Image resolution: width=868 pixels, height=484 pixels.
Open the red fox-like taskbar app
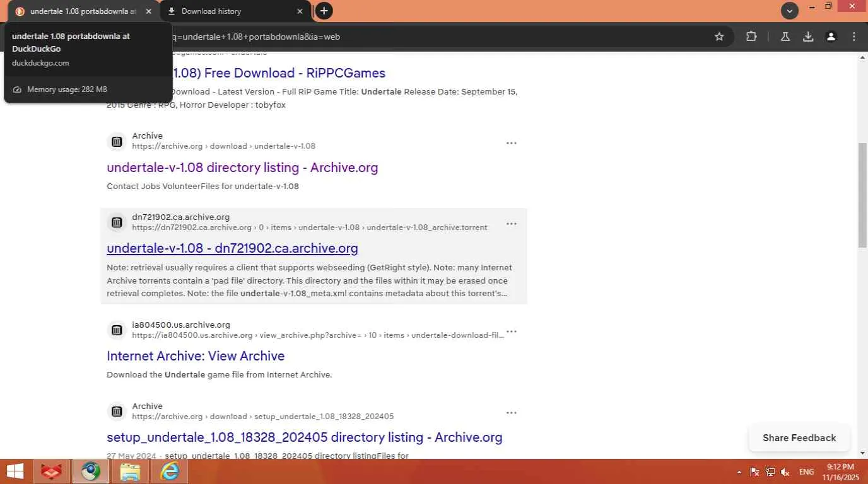point(51,471)
